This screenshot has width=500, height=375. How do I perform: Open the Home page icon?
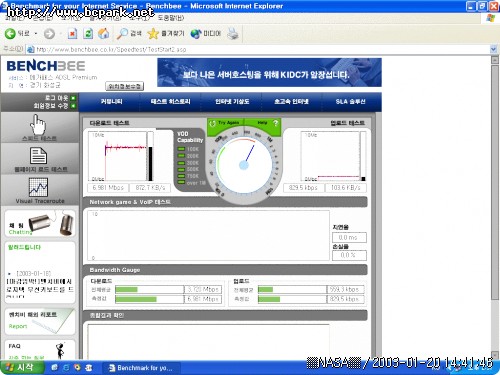104,33
